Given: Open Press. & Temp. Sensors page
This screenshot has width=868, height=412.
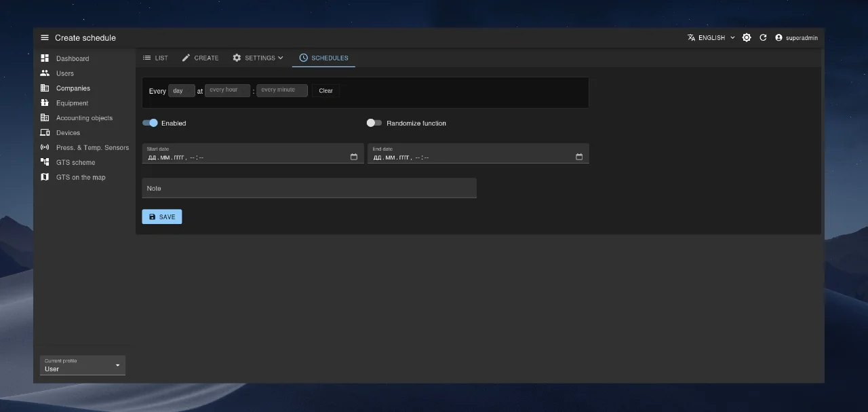Looking at the screenshot, I should point(92,147).
